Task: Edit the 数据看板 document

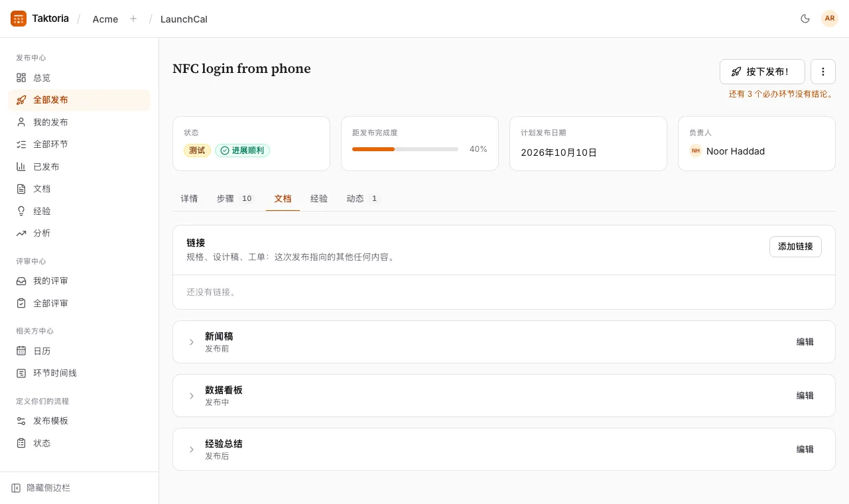Action: [x=805, y=396]
